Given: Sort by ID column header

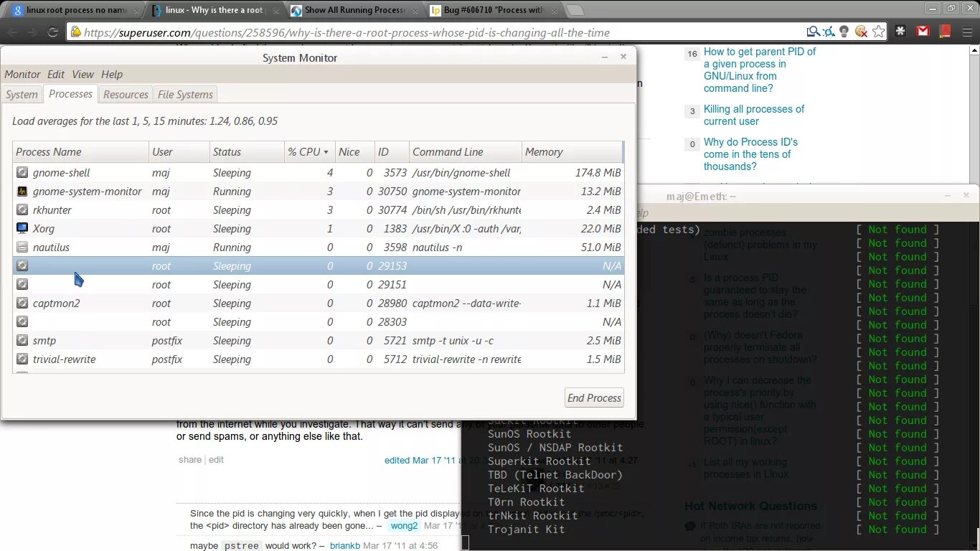Looking at the screenshot, I should point(392,151).
